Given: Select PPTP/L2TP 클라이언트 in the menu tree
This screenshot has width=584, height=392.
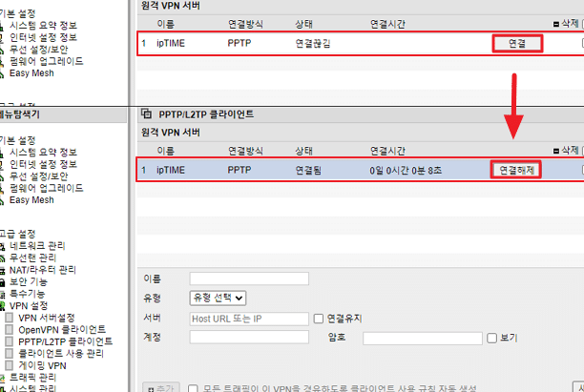Looking at the screenshot, I should (x=65, y=341).
